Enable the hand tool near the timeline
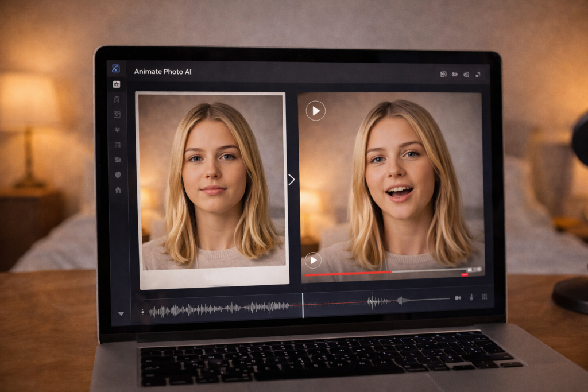The image size is (588, 392). 471,297
